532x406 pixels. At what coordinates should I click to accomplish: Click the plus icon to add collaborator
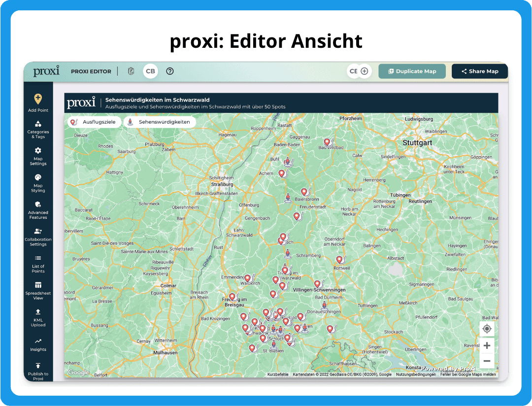pyautogui.click(x=365, y=71)
